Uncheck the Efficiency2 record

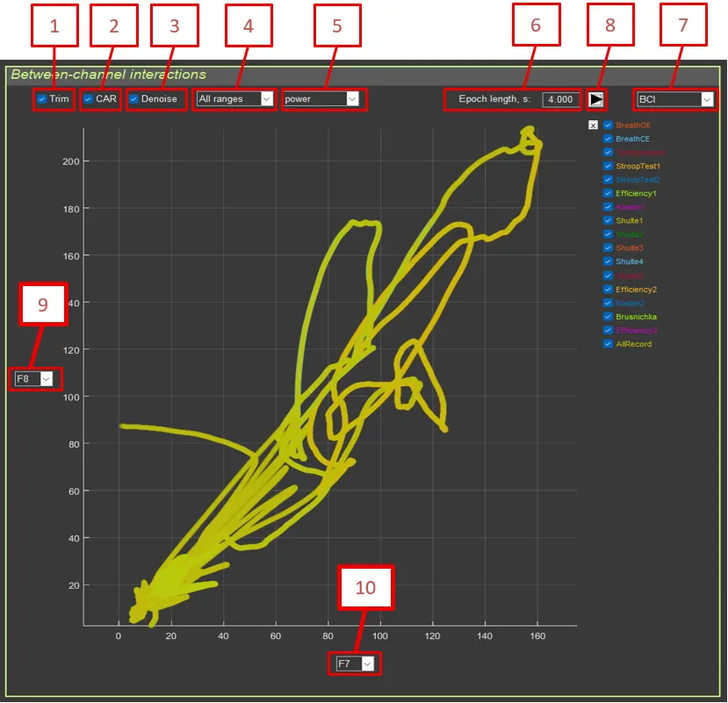pyautogui.click(x=608, y=289)
